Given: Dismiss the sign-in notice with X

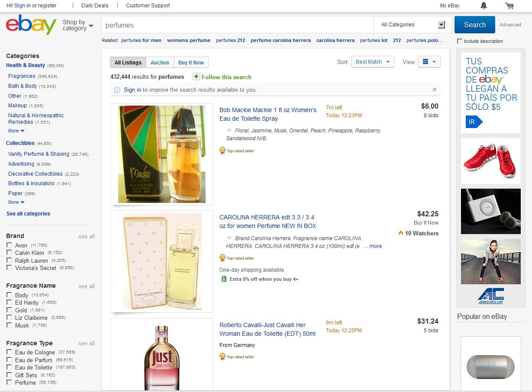Looking at the screenshot, I should (435, 90).
